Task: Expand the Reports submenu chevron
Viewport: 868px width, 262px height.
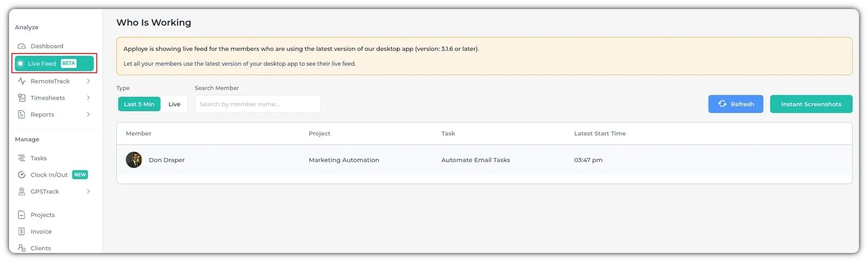Action: 88,115
